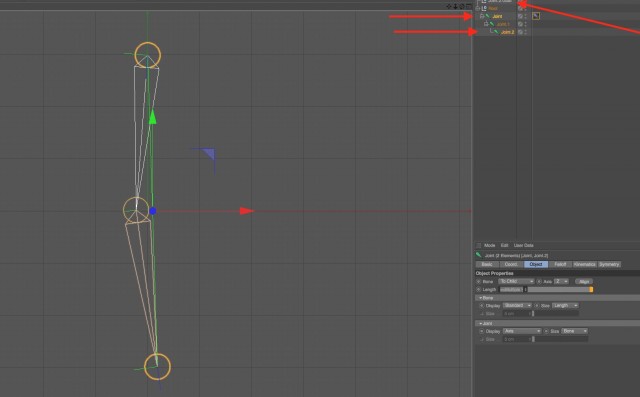
Task: Click the green Y-axis arrow handle
Action: click(153, 118)
